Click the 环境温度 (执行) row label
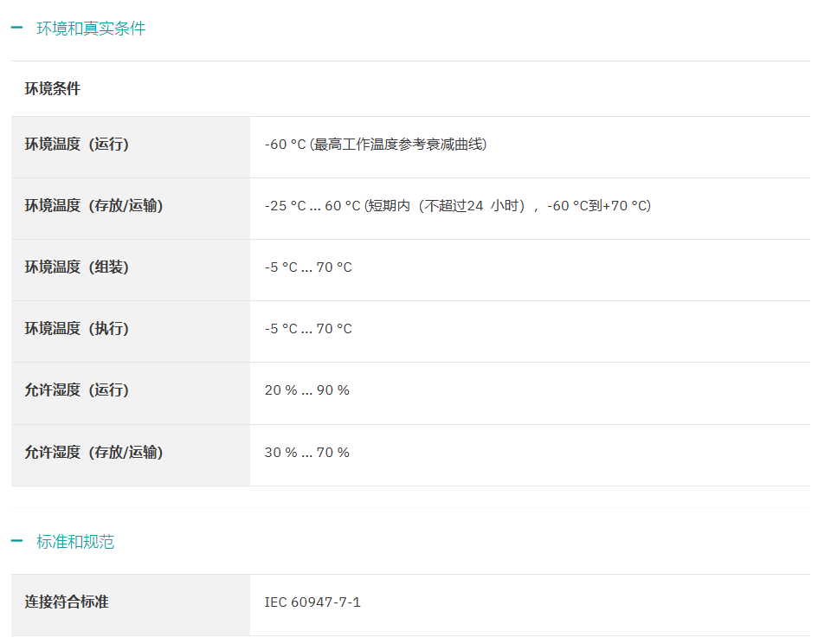Image resolution: width=818 pixels, height=644 pixels. pyautogui.click(x=77, y=329)
